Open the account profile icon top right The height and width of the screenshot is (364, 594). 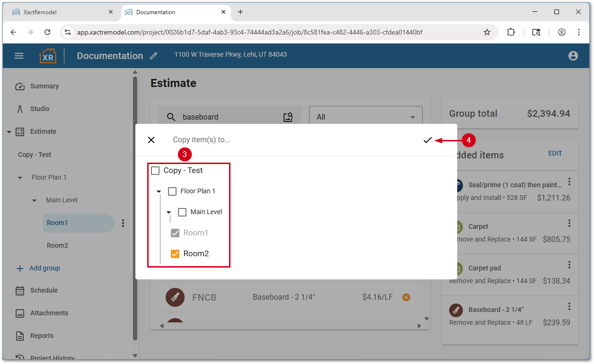[573, 55]
